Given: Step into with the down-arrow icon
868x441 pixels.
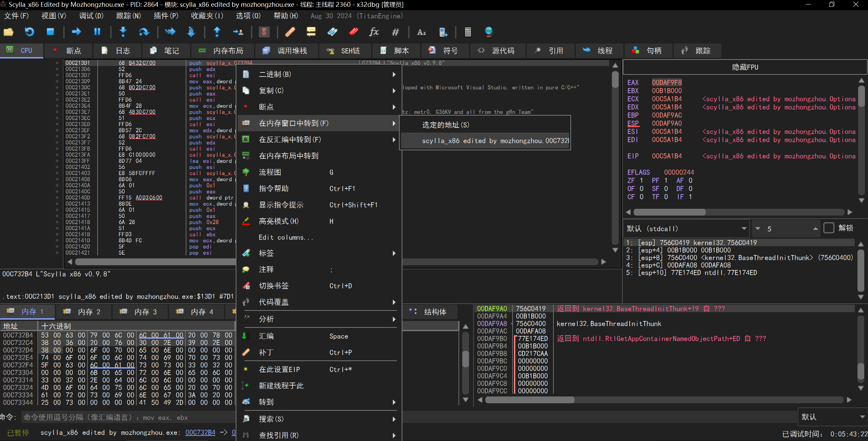Looking at the screenshot, I should coord(123,32).
